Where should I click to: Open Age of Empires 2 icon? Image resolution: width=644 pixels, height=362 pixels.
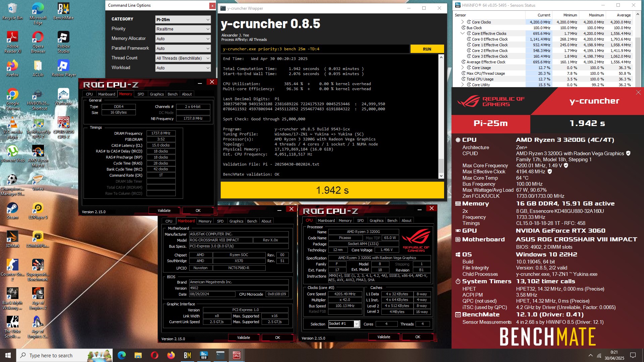38,299
